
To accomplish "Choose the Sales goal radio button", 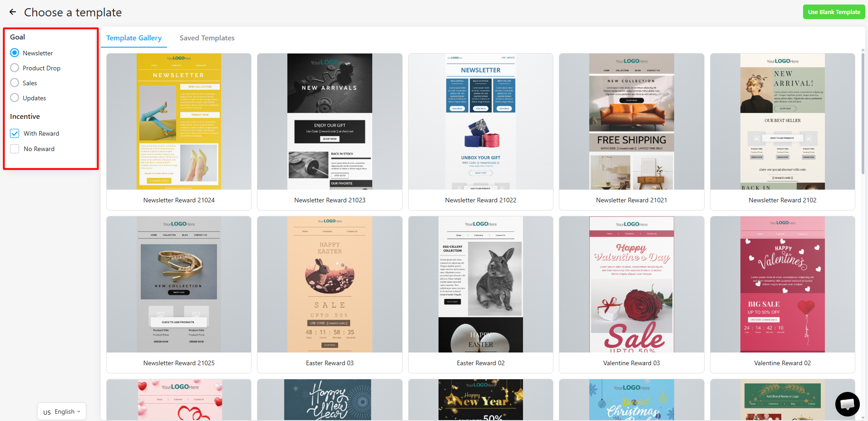I will pos(15,83).
